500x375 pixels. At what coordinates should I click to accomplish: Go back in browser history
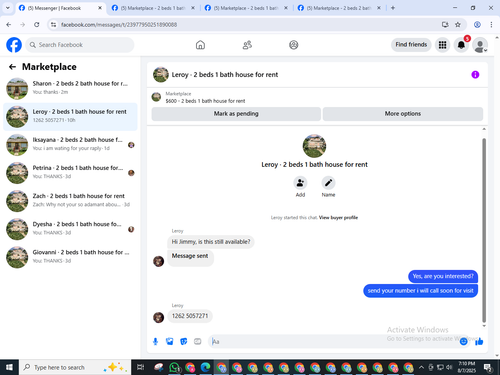tap(9, 24)
